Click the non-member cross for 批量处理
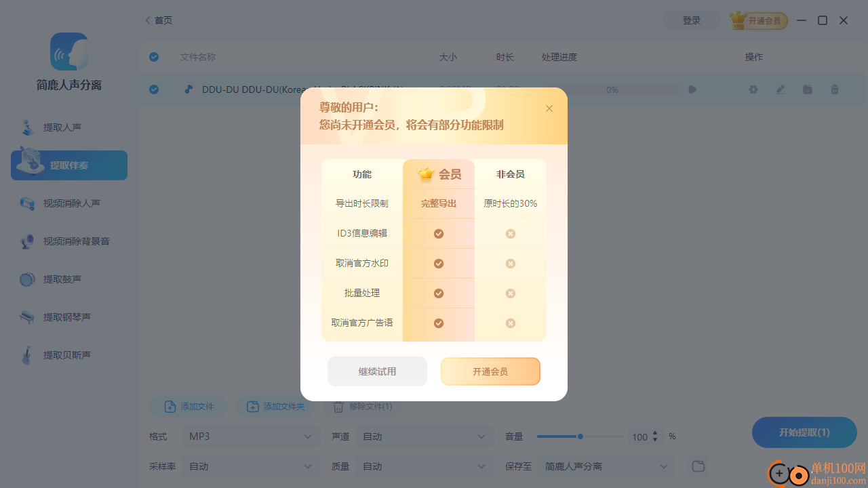The height and width of the screenshot is (488, 868). (x=511, y=293)
